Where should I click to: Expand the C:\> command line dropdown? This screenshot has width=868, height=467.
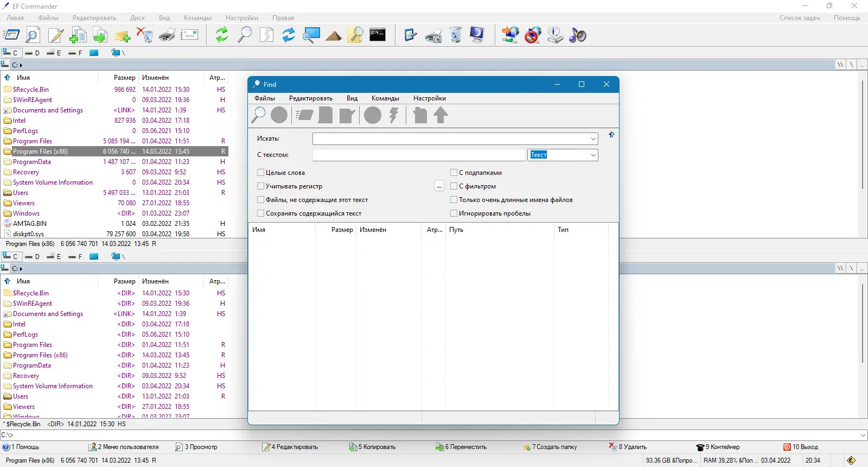point(863,435)
